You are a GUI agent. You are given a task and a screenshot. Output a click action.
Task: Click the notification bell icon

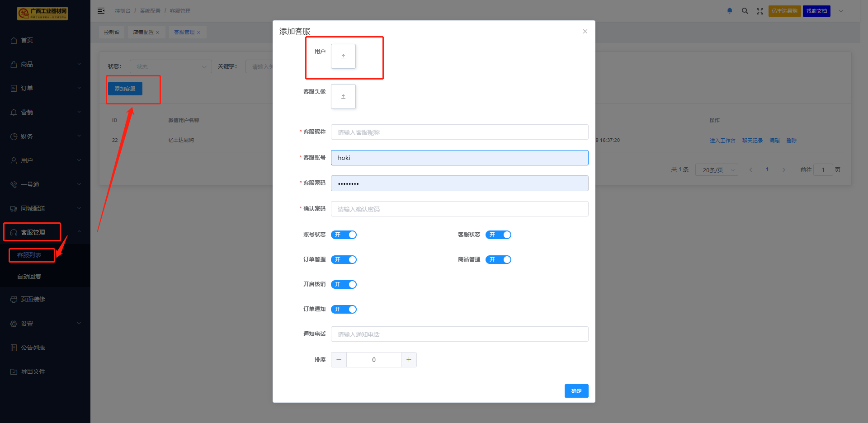click(x=730, y=11)
